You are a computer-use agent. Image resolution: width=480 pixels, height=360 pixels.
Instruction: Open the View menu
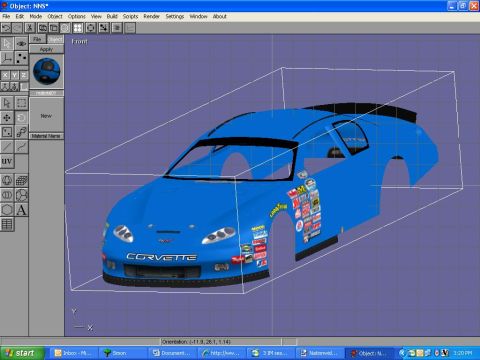click(96, 16)
